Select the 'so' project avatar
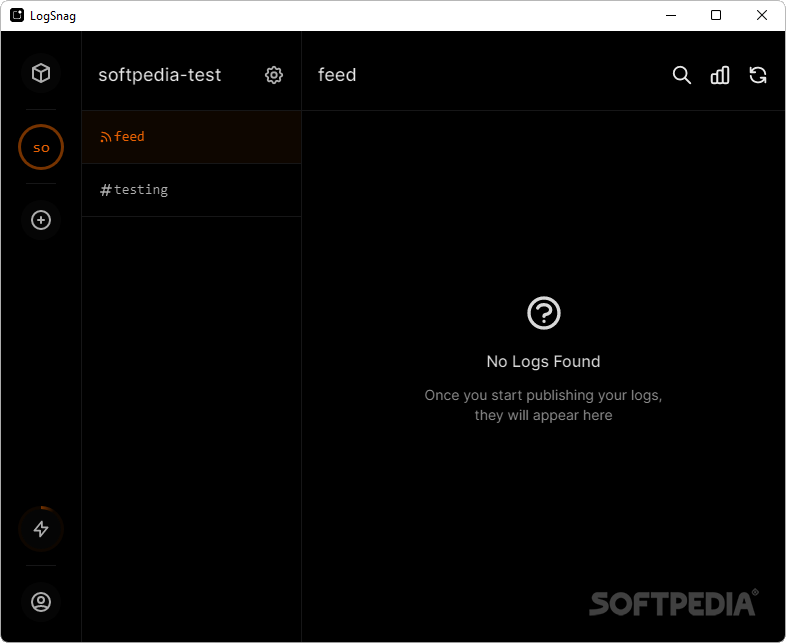 (41, 147)
